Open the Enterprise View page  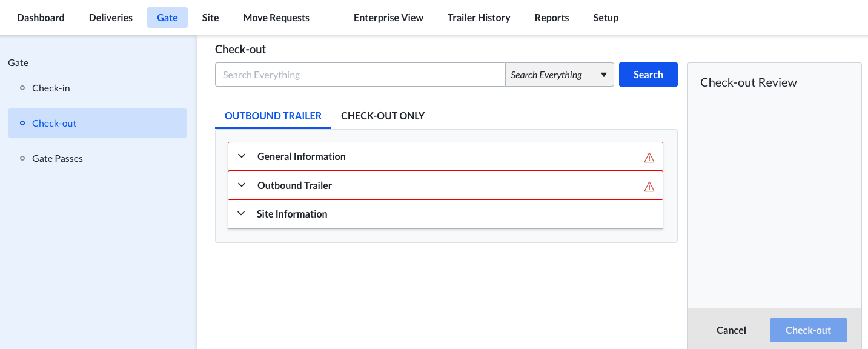click(388, 18)
